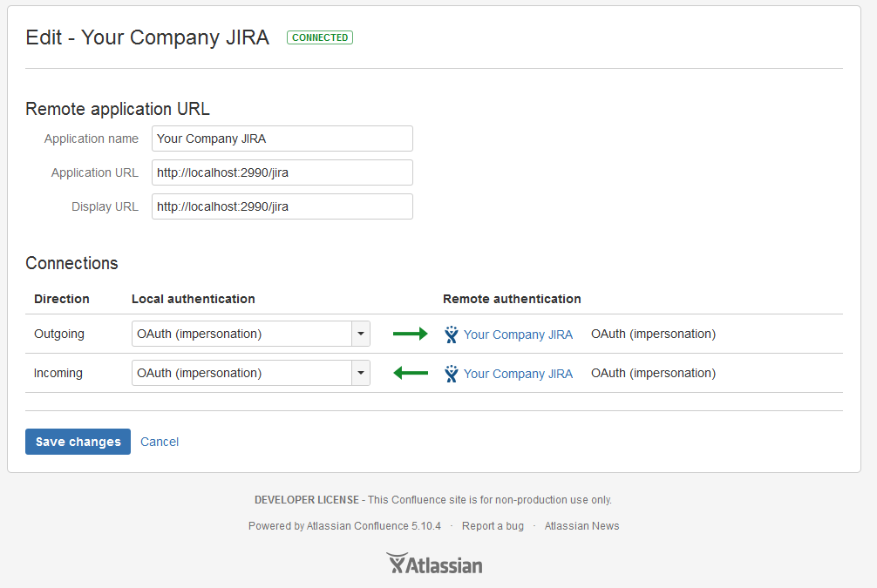The height and width of the screenshot is (588, 877).
Task: Open the Incoming local authentication dropdown
Action: [x=244, y=373]
